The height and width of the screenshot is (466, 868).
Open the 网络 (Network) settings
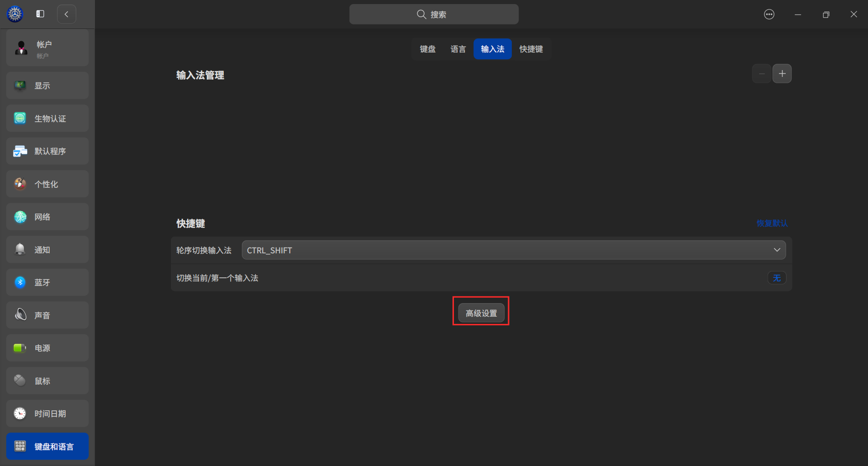click(47, 216)
